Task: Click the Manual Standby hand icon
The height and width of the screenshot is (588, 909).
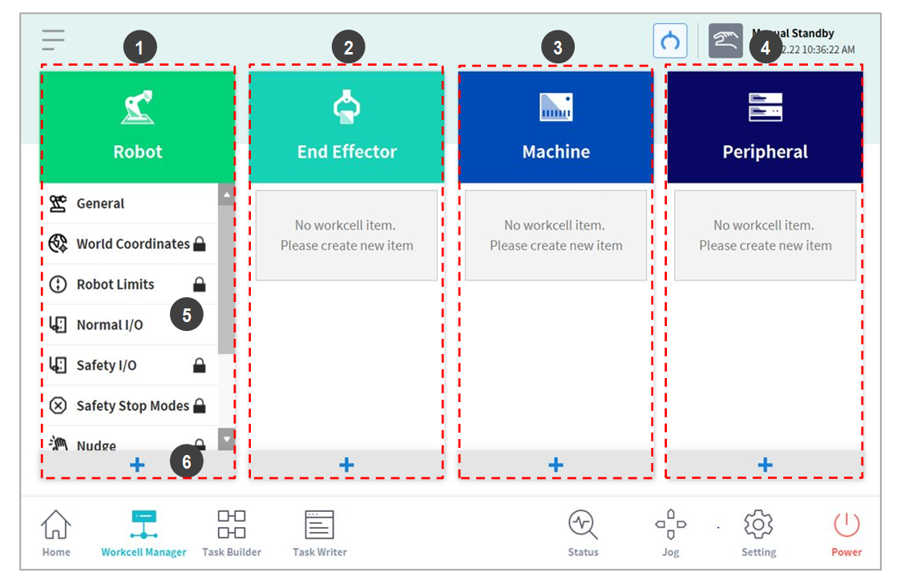Action: 725,41
